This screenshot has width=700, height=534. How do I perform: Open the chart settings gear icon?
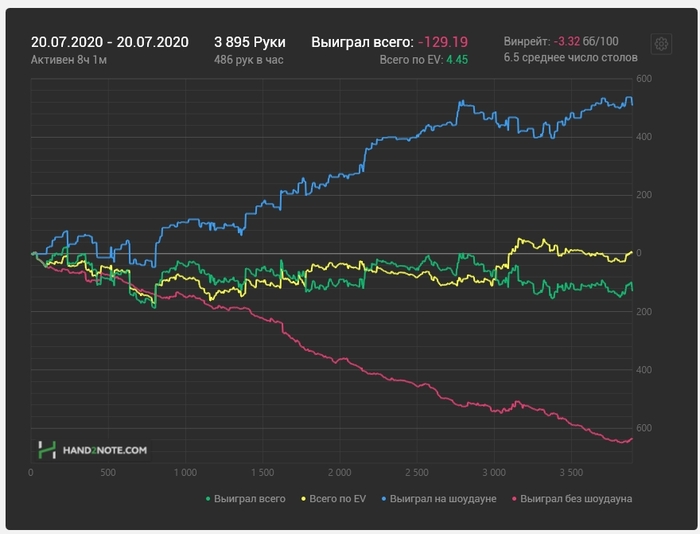pos(661,44)
